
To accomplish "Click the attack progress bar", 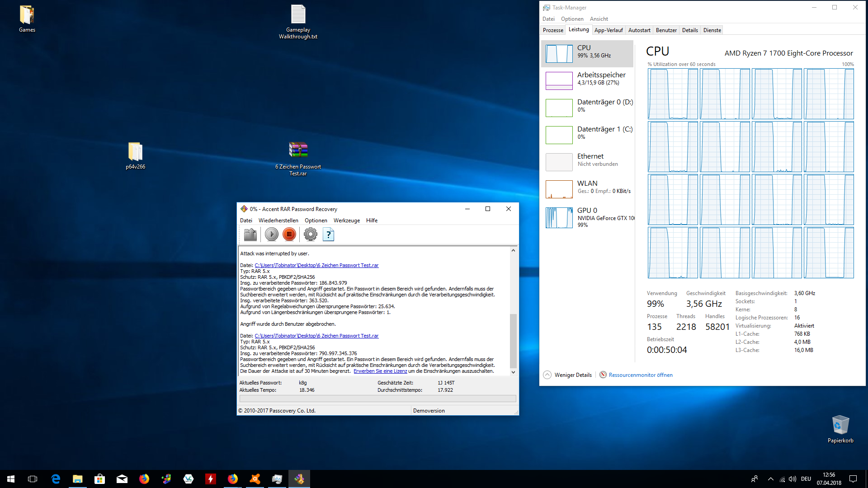I will (x=377, y=399).
